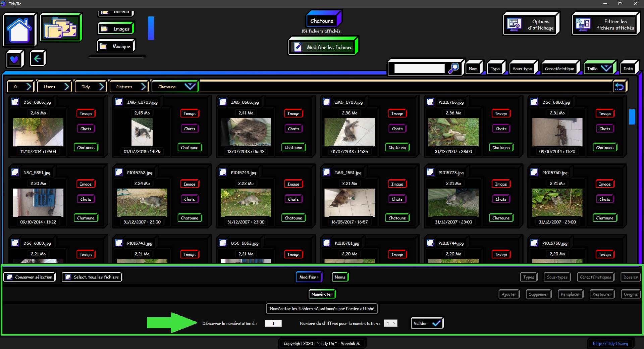Click the Origine action button
Viewport: 644px width, 349px height.
pos(631,294)
